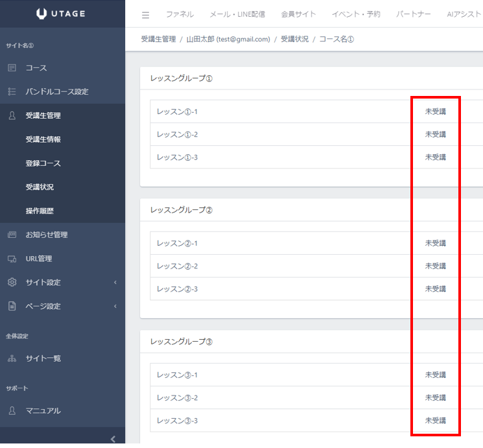Toggle the hamburger menu icon
Image resolution: width=483 pixels, height=448 pixels.
145,15
